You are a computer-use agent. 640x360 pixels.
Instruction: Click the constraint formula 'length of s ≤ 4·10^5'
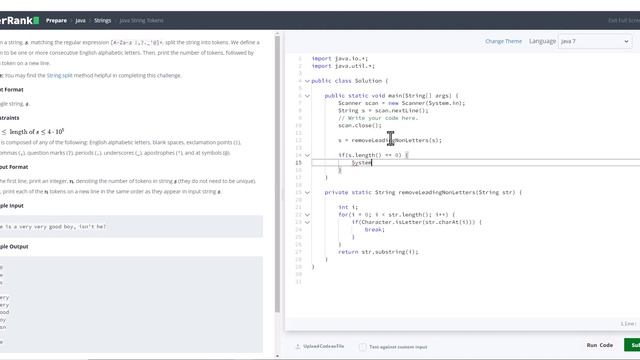point(37,131)
